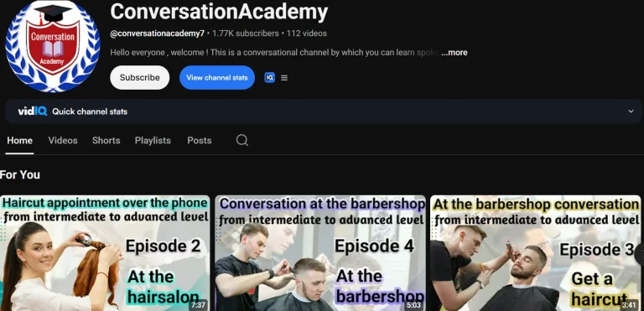
Task: Click the ConversationAcademy channel title
Action: [x=219, y=13]
